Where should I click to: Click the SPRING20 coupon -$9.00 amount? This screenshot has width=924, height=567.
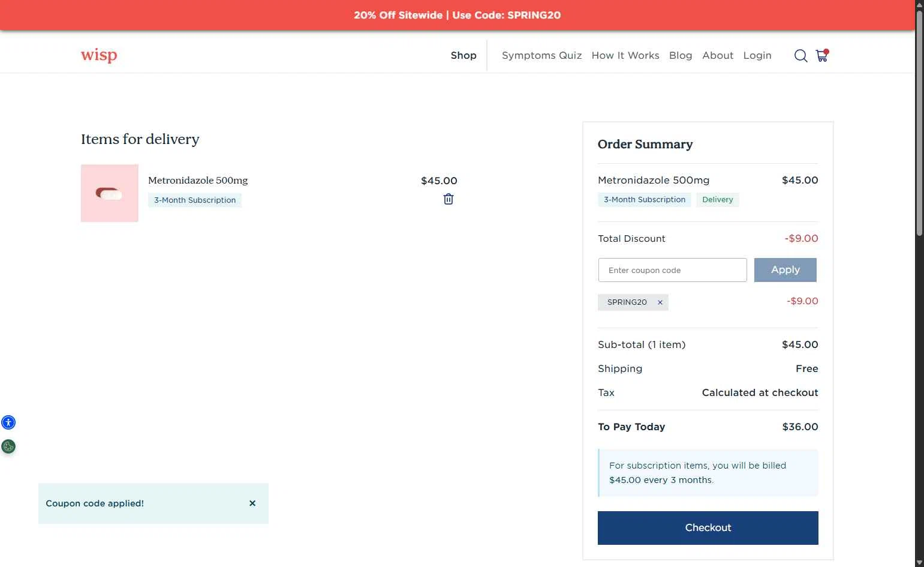pos(802,301)
